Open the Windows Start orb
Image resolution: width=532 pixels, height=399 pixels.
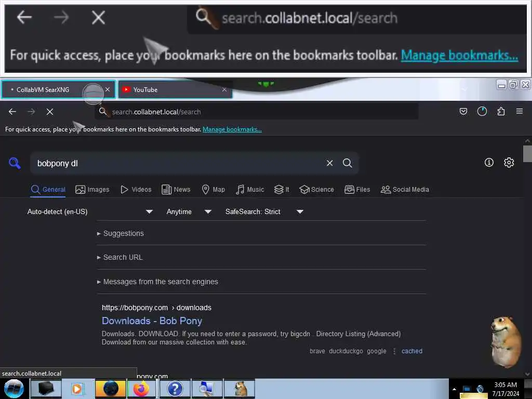14,389
